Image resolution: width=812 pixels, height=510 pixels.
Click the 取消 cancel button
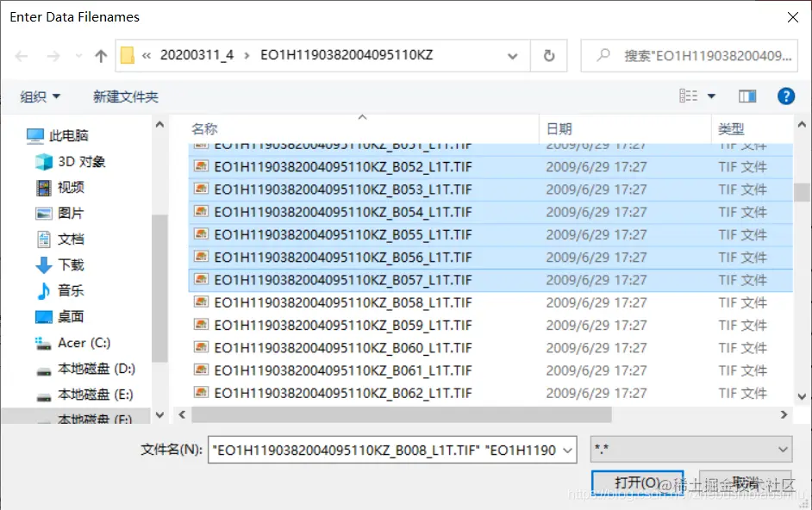pos(746,483)
